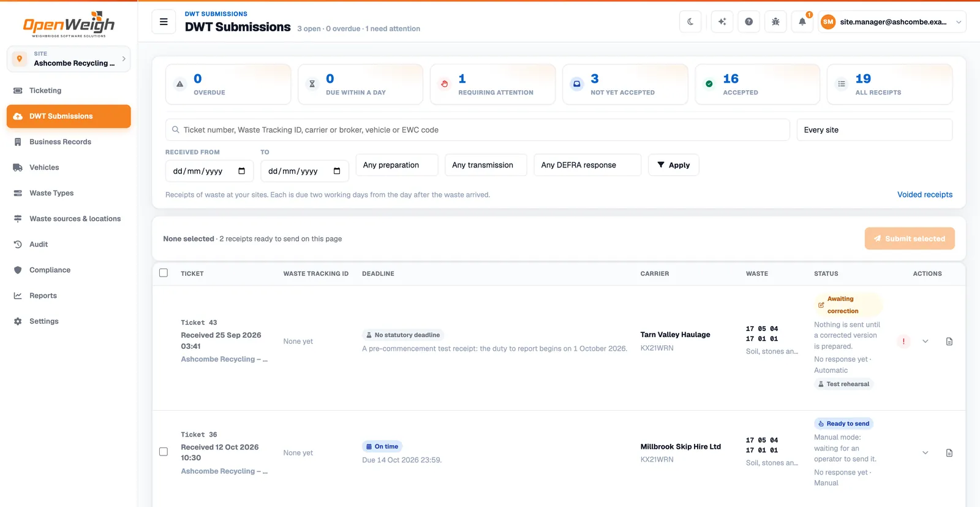Viewport: 980px width, 507px height.
Task: Open notifications bell icon
Action: [x=802, y=22]
